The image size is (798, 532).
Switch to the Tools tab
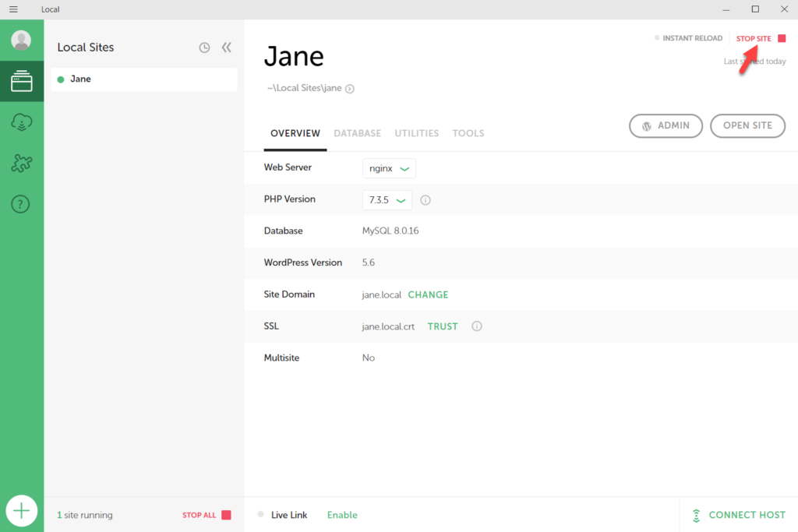tap(468, 133)
